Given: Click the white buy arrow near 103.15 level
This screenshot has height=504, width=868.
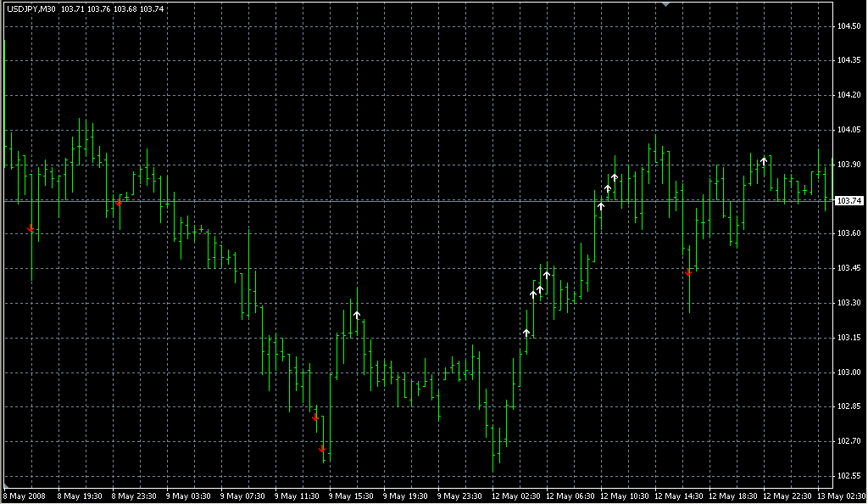Looking at the screenshot, I should 526,333.
